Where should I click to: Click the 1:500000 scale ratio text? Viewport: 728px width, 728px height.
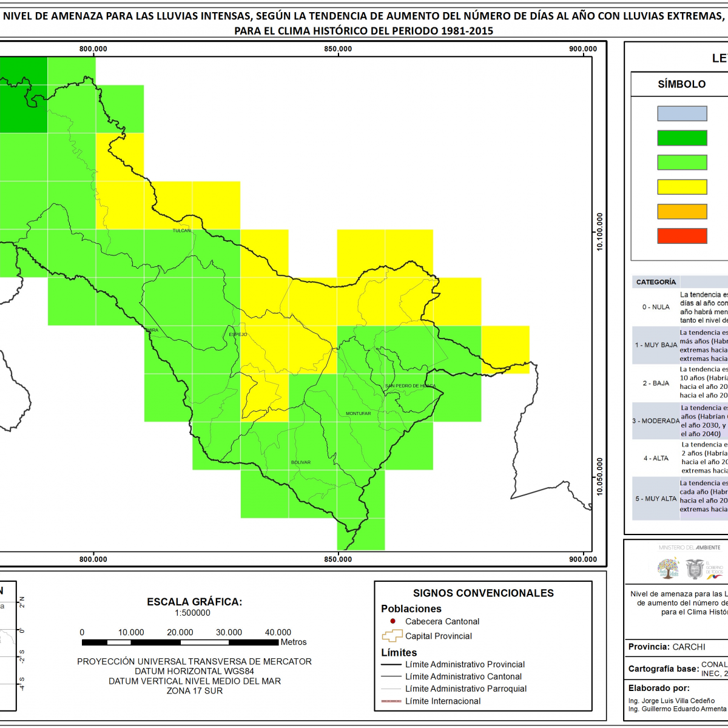point(192,613)
